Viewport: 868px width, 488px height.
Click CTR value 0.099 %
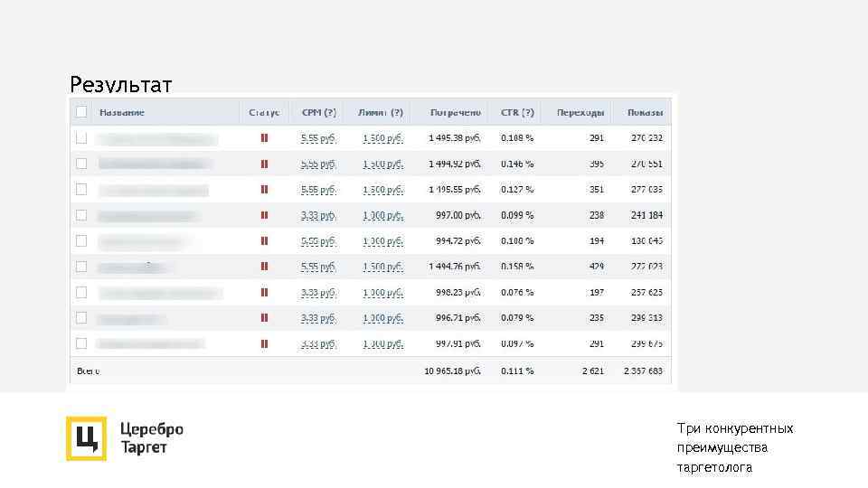tap(517, 215)
